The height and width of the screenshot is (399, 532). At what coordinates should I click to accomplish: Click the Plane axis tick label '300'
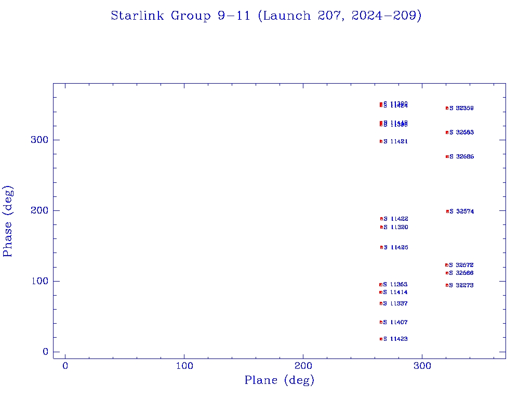point(422,366)
